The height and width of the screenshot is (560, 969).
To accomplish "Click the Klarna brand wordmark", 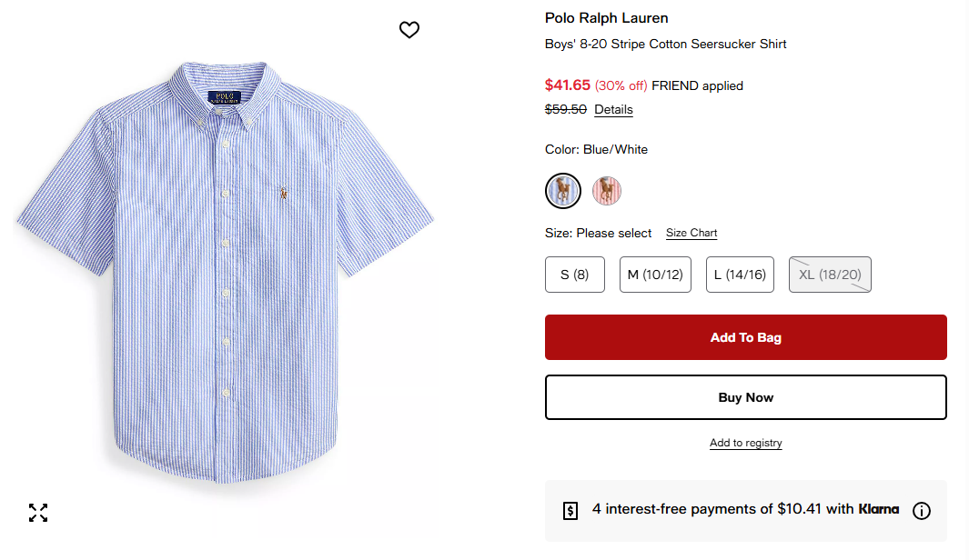I will tap(878, 509).
